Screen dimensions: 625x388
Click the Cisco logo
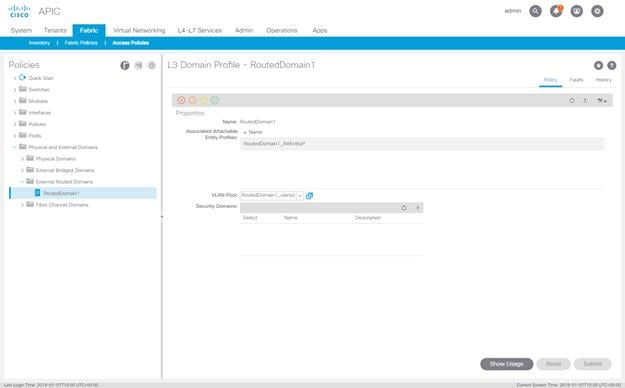tap(19, 11)
